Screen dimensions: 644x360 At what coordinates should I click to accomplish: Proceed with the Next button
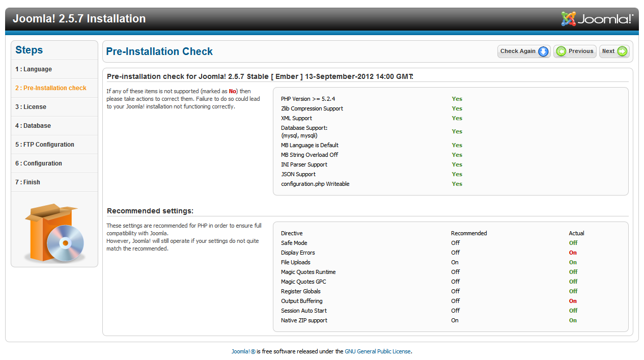(614, 51)
